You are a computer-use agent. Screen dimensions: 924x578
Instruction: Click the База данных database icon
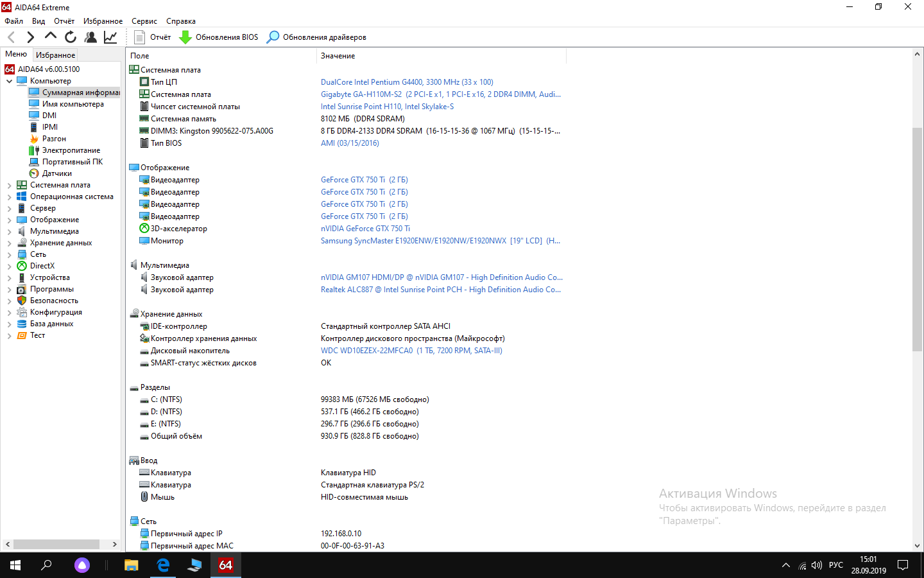point(22,324)
